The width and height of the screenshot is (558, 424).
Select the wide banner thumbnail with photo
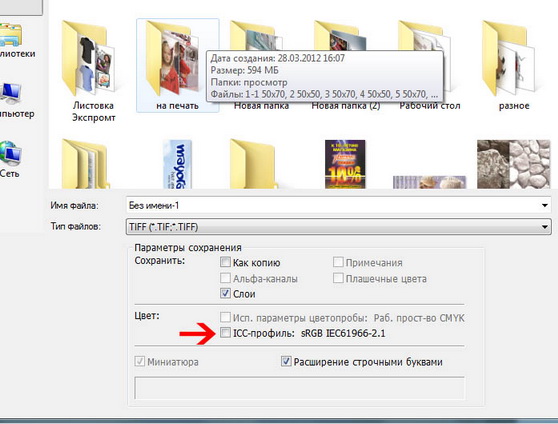[x=429, y=182]
